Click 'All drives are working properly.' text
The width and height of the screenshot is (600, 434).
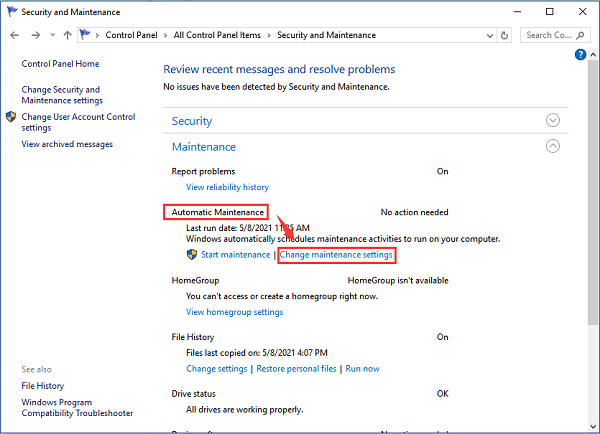[x=245, y=410]
